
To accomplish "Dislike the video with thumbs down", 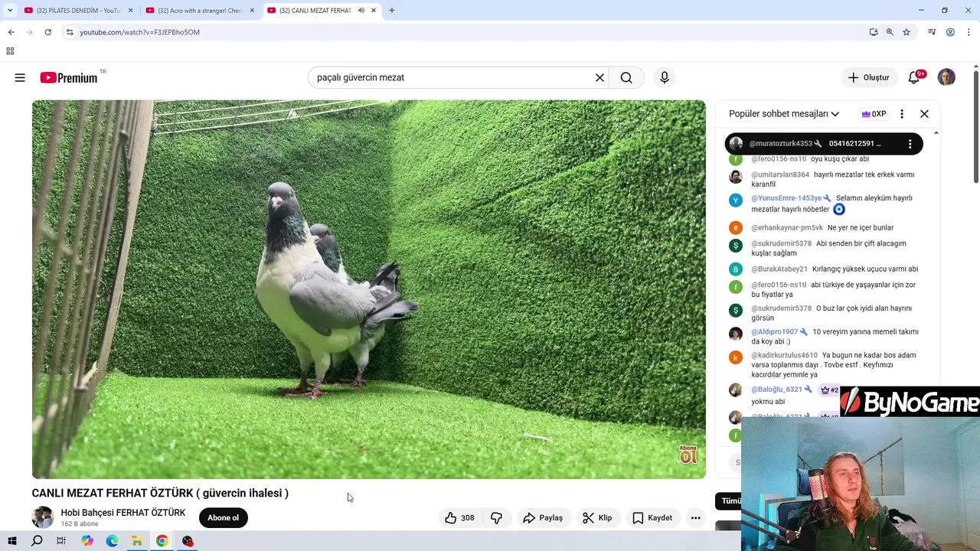I will coord(496,518).
